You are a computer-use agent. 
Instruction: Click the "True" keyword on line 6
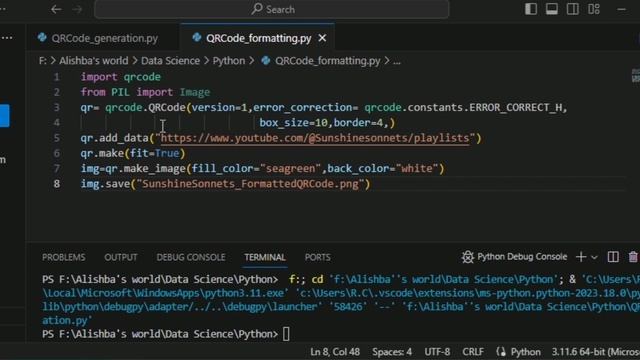click(167, 153)
